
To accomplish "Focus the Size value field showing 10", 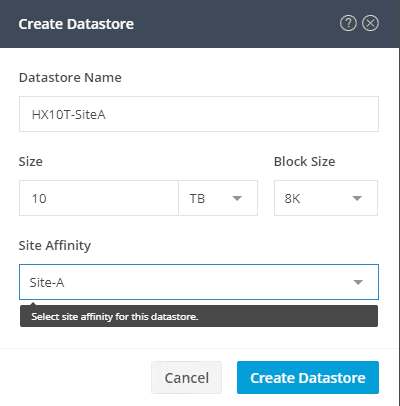I will [x=99, y=198].
